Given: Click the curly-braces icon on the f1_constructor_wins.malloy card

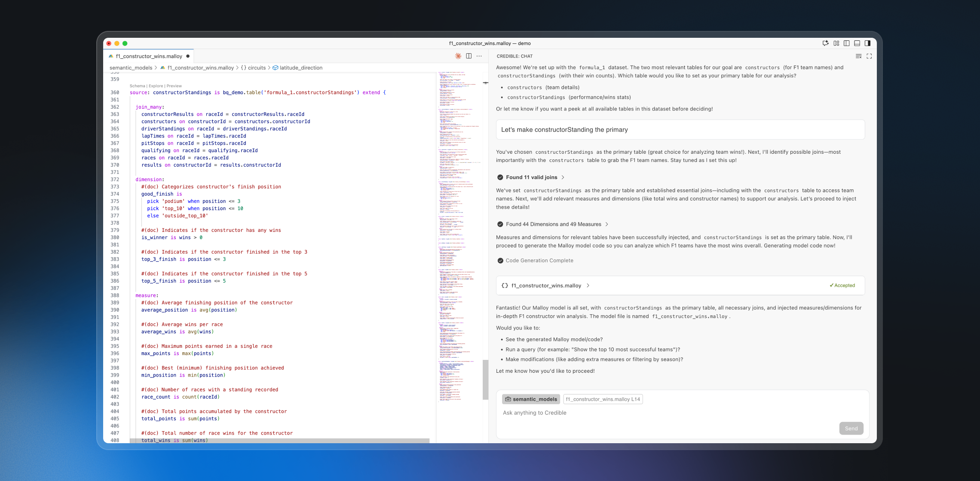Looking at the screenshot, I should pyautogui.click(x=505, y=286).
